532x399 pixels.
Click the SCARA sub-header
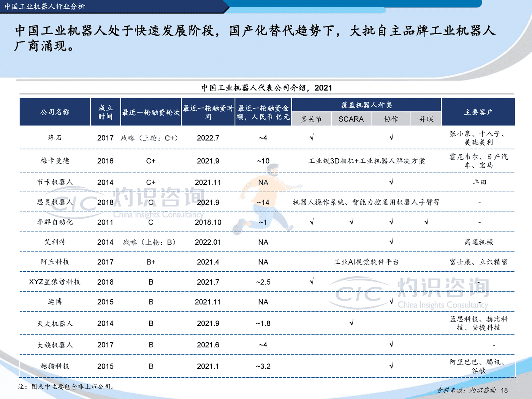point(351,119)
